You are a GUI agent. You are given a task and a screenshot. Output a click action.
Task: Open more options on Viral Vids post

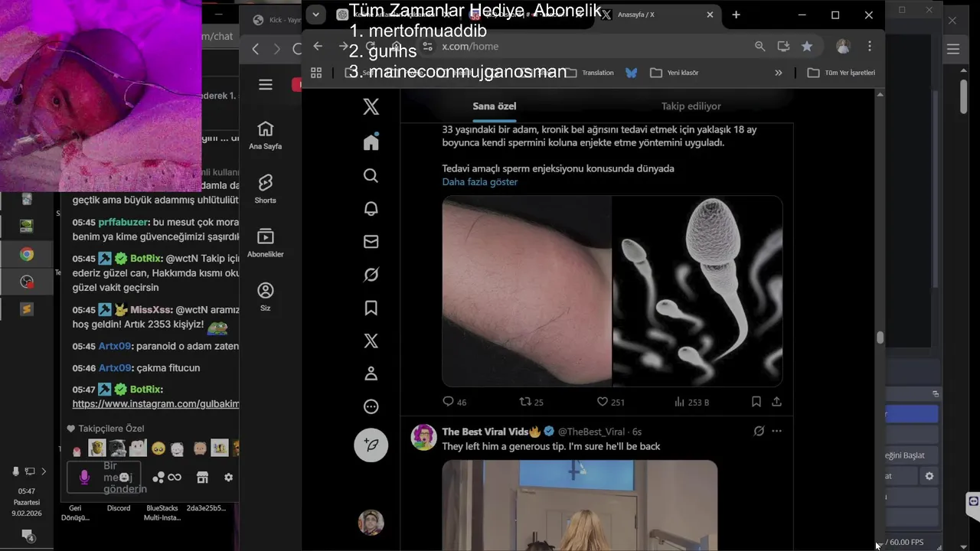[776, 431]
